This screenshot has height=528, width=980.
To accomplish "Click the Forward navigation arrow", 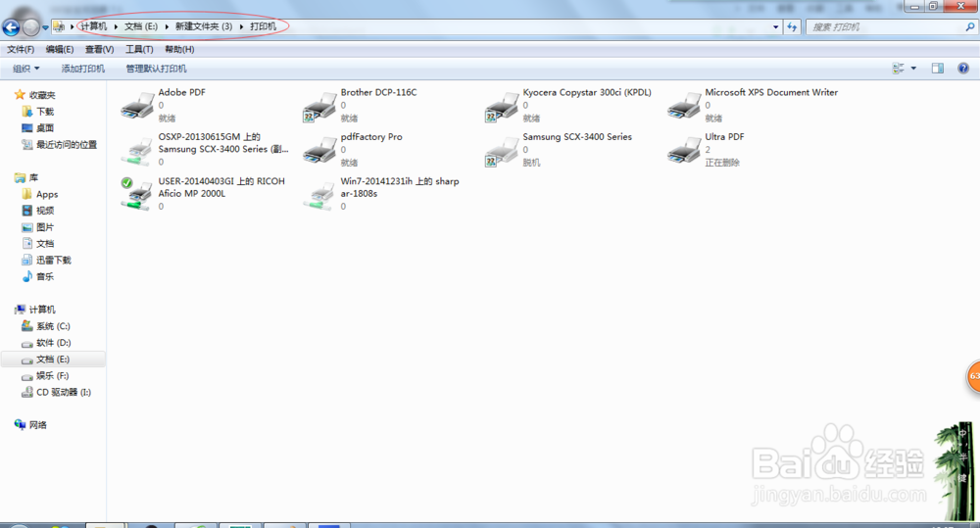I will pyautogui.click(x=30, y=27).
